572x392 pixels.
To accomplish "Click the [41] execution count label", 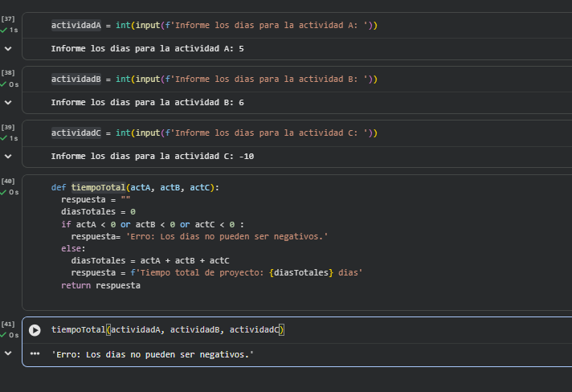I will [8, 325].
